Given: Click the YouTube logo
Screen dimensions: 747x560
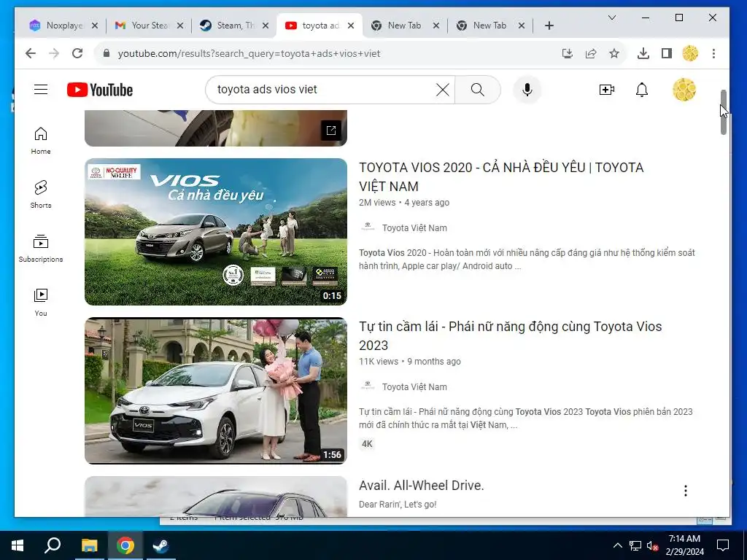Looking at the screenshot, I should tap(99, 90).
